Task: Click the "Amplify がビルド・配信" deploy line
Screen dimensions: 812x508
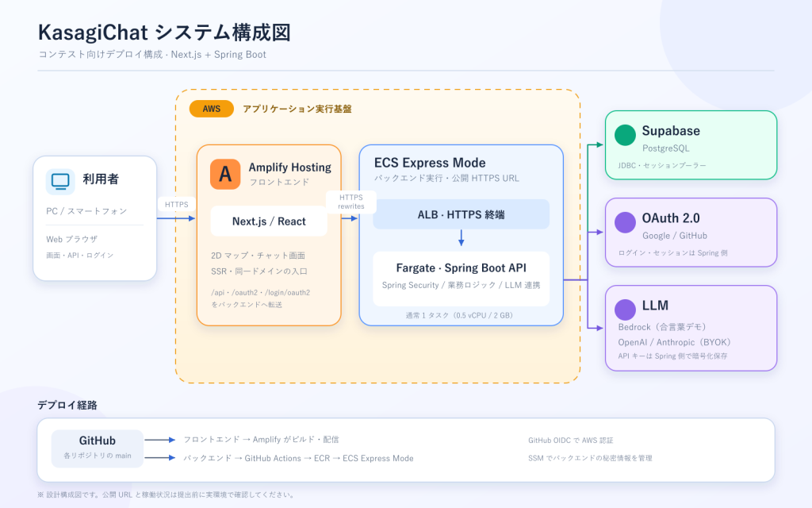Action: [261, 440]
